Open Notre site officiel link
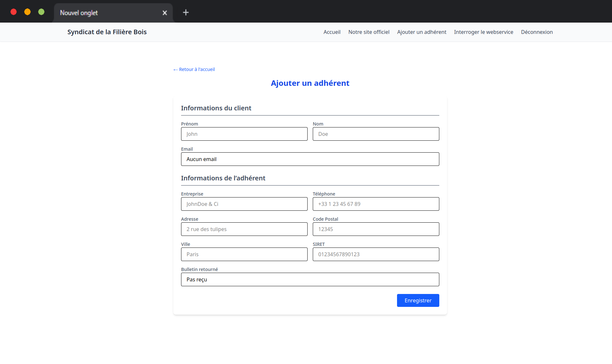Screen dimensions: 612x364 coord(369,32)
